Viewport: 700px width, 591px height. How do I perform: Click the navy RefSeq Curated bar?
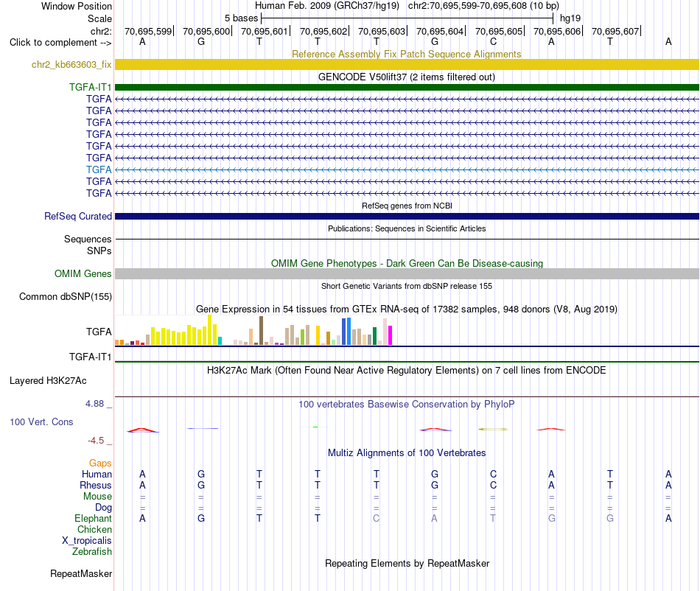[407, 216]
